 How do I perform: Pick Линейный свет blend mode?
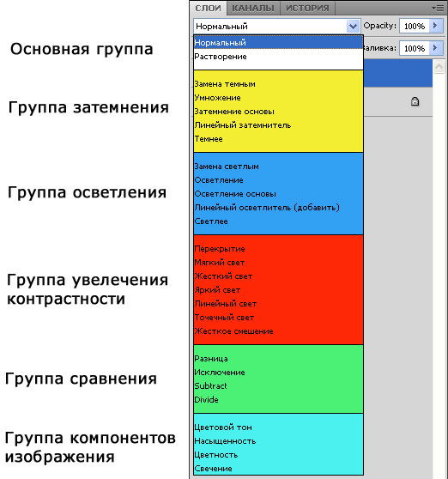point(278,304)
